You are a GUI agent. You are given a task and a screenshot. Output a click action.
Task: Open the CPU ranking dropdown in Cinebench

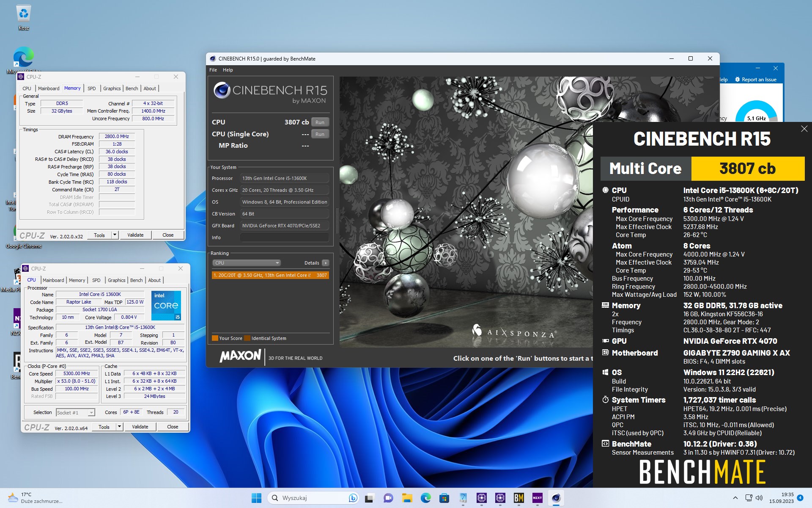coord(246,263)
